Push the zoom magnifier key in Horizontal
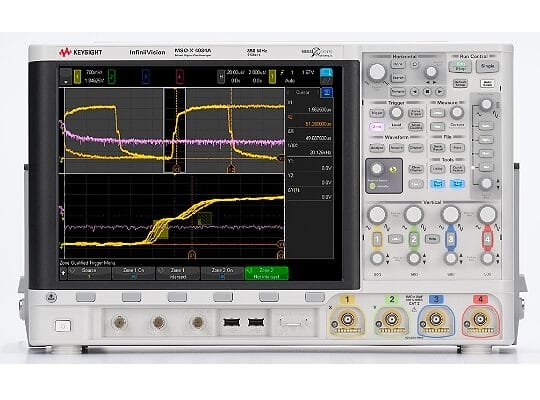The height and width of the screenshot is (400, 540). click(415, 64)
